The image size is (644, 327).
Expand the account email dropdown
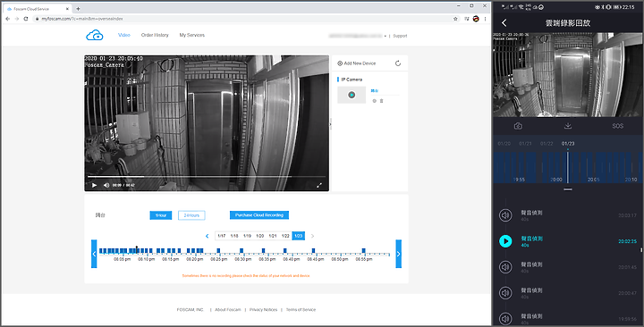(x=385, y=36)
